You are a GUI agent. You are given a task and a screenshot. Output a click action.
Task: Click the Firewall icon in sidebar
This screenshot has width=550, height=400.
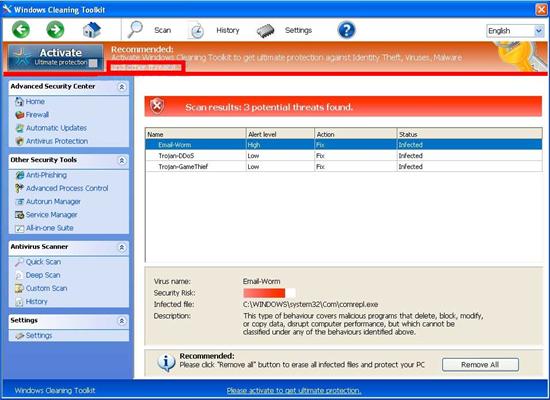point(20,115)
